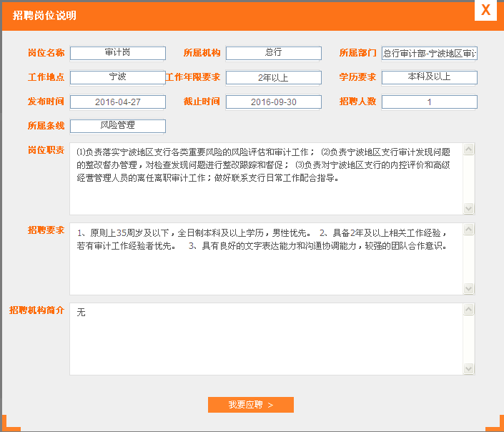
Task: Click the 工作年限要求 field showing 2年以上
Action: pyautogui.click(x=274, y=77)
